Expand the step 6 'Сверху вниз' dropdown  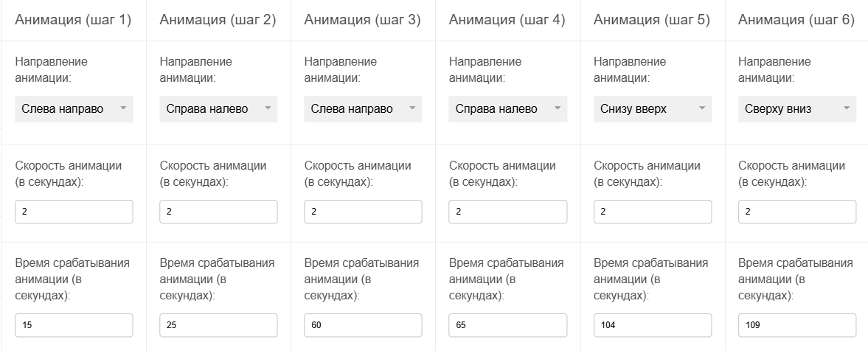click(x=796, y=109)
